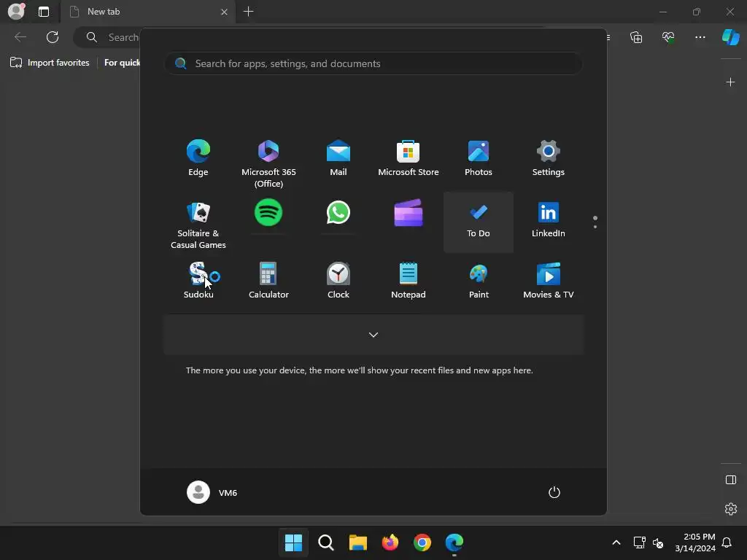Launch Solitaire & Casual Games

198,225
